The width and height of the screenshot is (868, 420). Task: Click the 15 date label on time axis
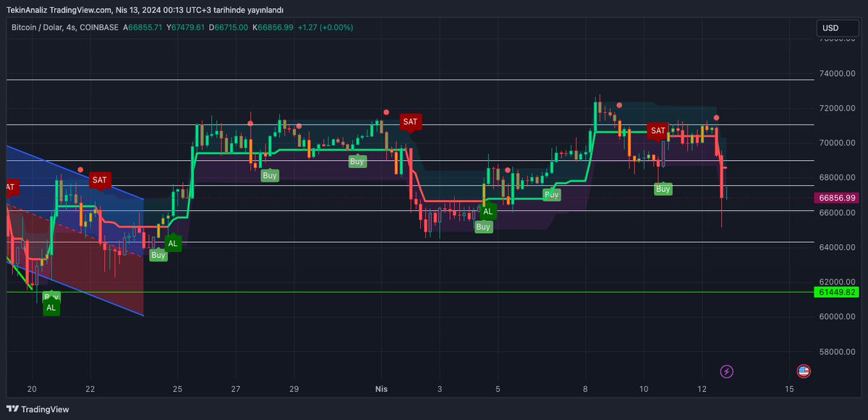pyautogui.click(x=789, y=389)
